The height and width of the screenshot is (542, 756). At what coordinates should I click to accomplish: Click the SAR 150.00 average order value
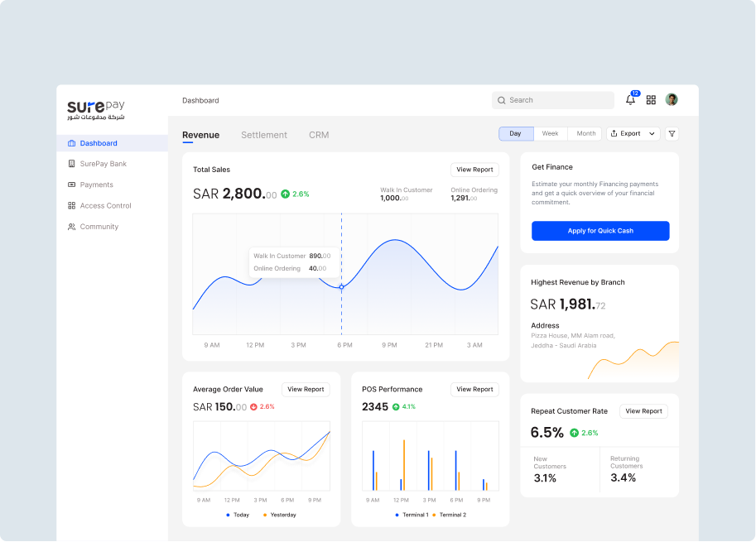coord(220,407)
